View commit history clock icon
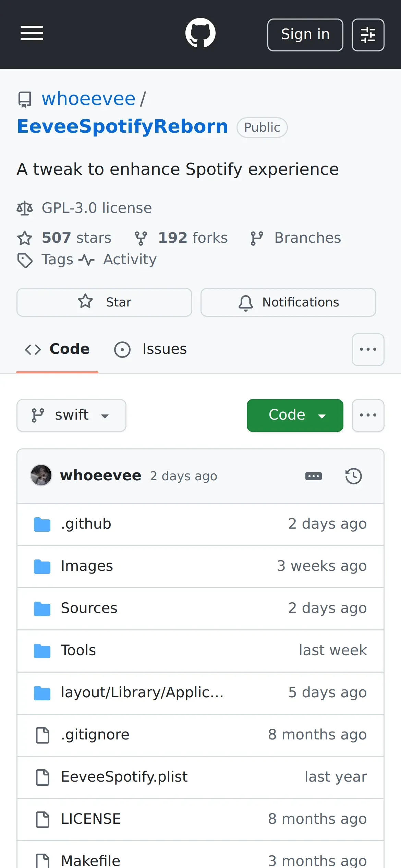 (x=353, y=476)
